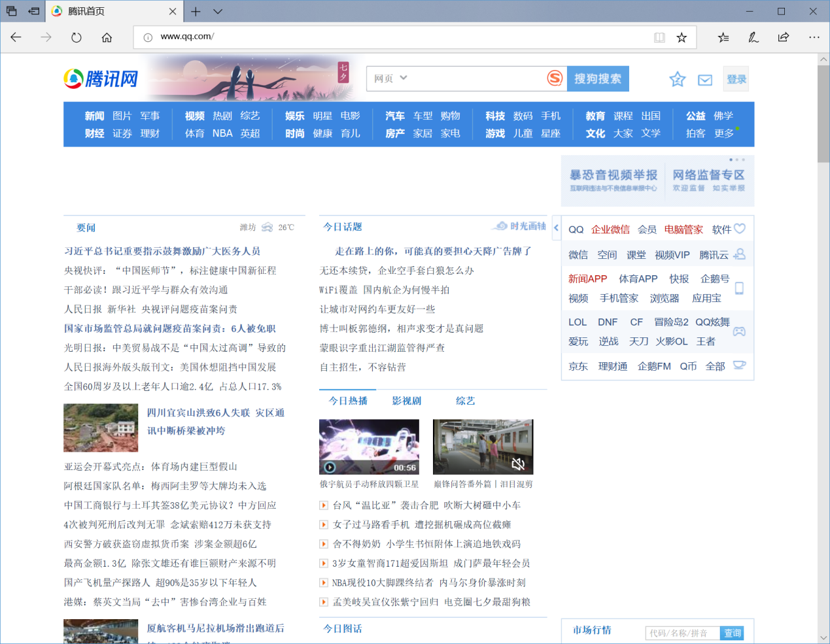830x644 pixels.
Task: Switch to the 今日热播 tab
Action: (348, 401)
